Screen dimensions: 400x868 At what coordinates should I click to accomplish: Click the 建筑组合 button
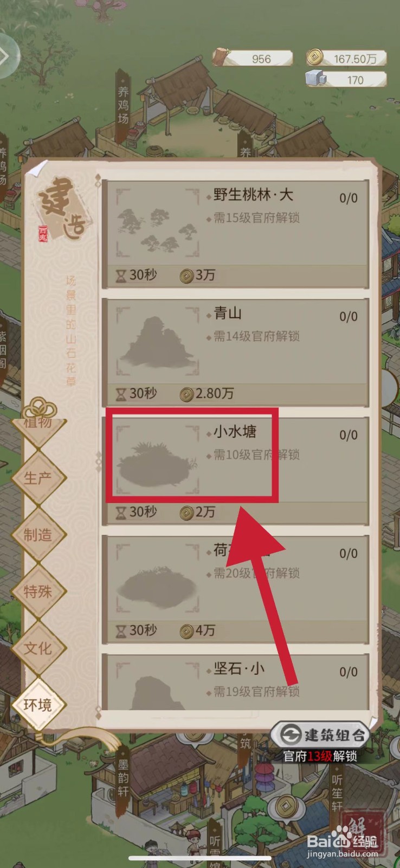[x=320, y=735]
